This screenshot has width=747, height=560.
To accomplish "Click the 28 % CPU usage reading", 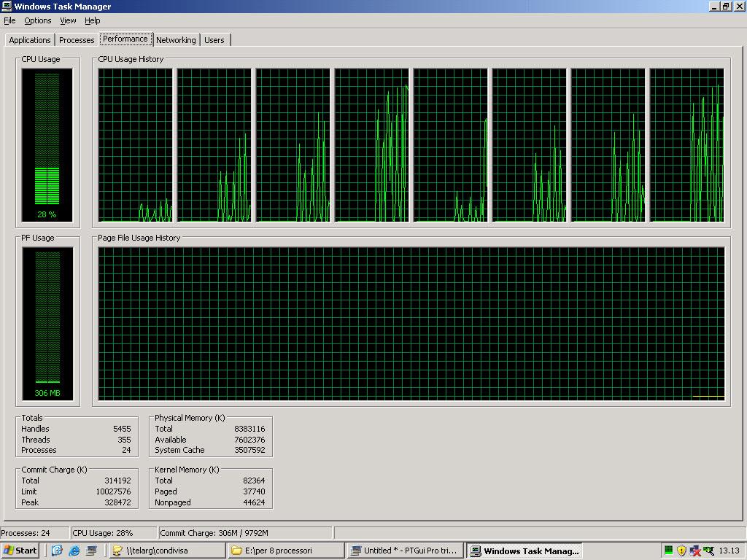I will (x=47, y=214).
